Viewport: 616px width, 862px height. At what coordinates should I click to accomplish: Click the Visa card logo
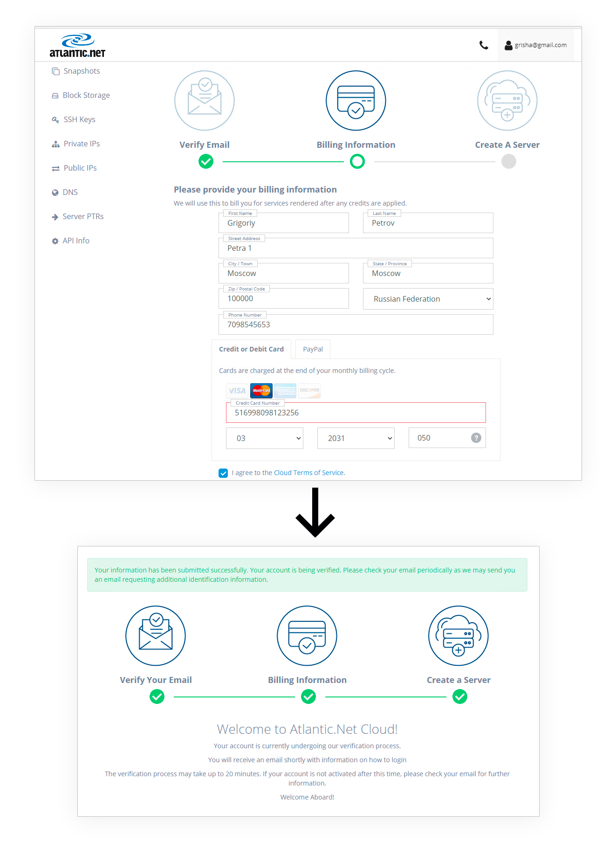coord(237,391)
